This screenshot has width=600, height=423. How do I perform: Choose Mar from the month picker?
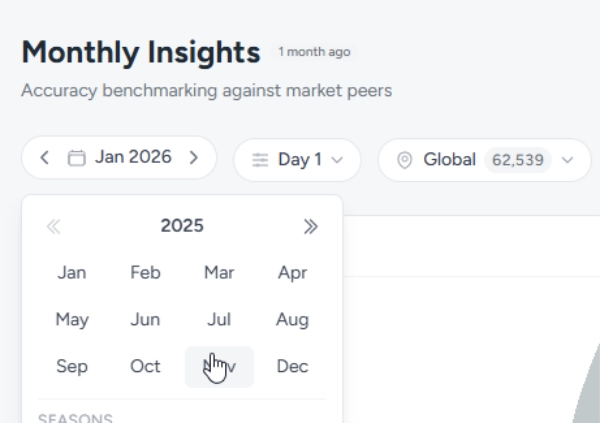[x=219, y=273]
